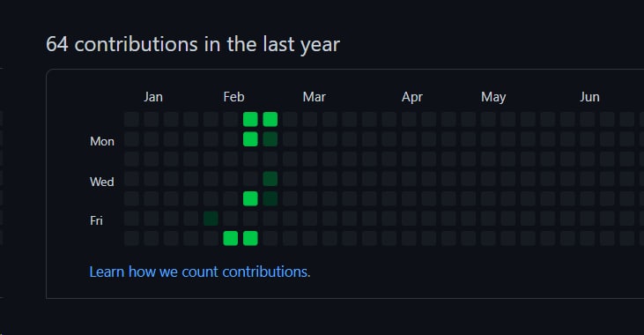Image resolution: width=644 pixels, height=335 pixels.
Task: Open the Learn how we count contributions link
Action: pos(200,272)
